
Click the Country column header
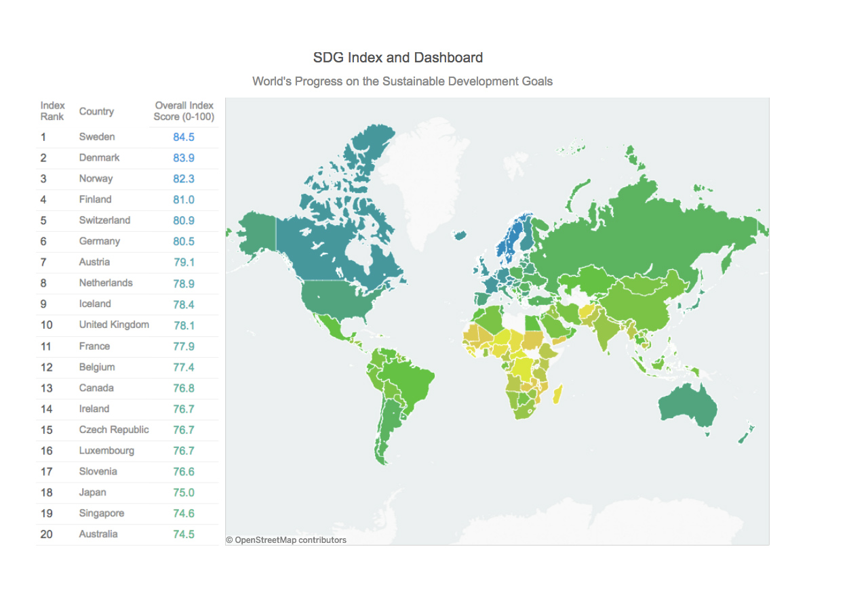[x=96, y=111]
